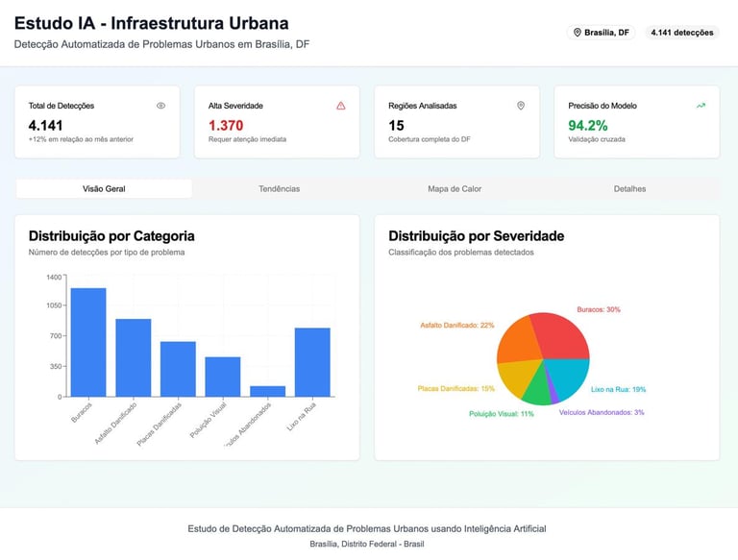Click the trending-up icon in Precisão do Modelo card
This screenshot has height=560, width=738.
701,106
